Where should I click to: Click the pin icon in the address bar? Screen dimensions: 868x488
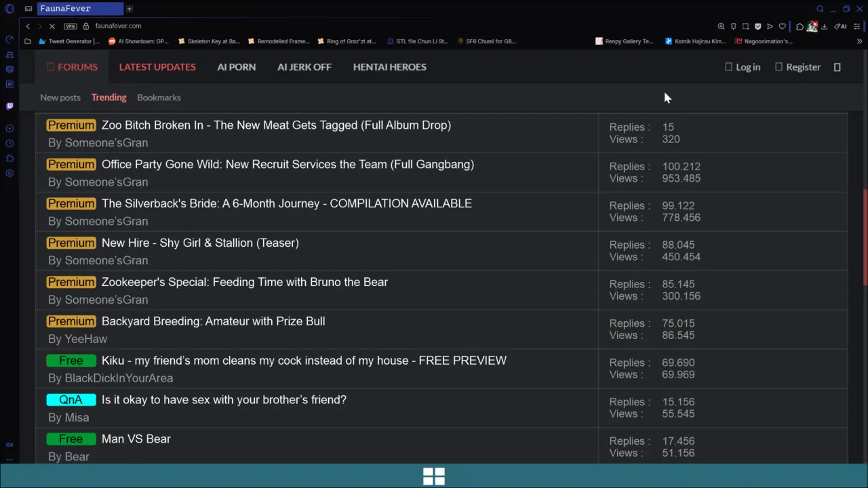(733, 26)
